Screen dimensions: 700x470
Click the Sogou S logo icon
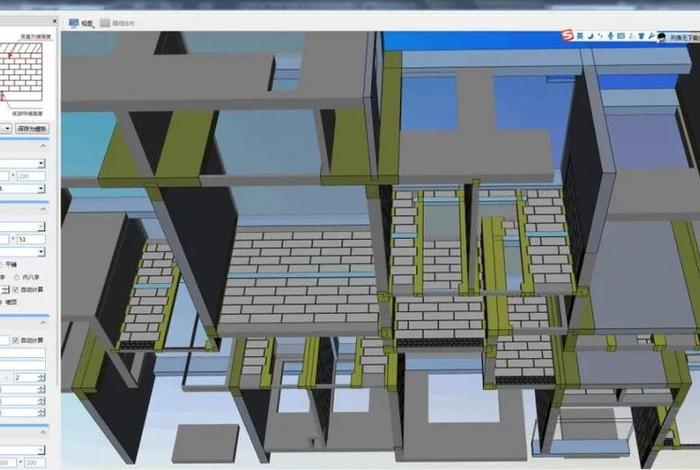[567, 35]
